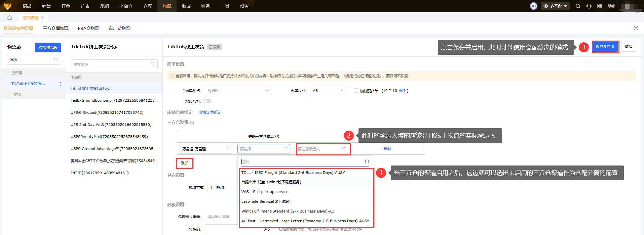Open the 数据 menu
Image resolution: width=644 pixels, height=235 pixels.
coord(186,6)
